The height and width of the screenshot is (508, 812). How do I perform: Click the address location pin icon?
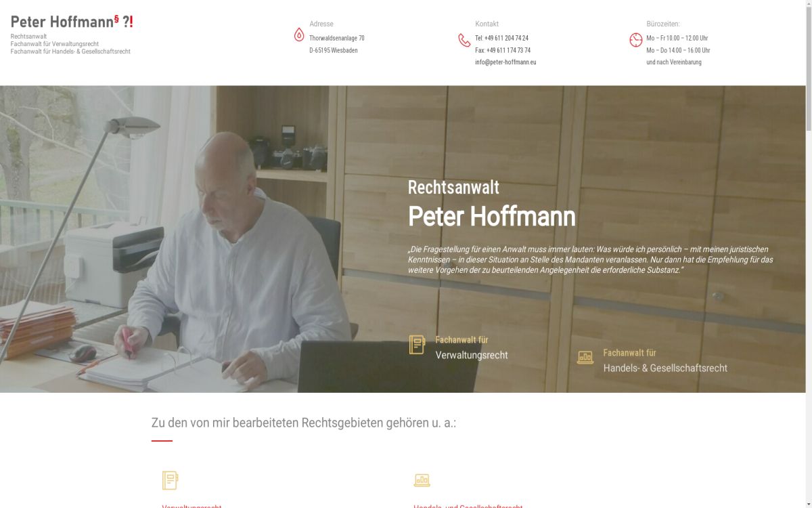click(x=299, y=35)
